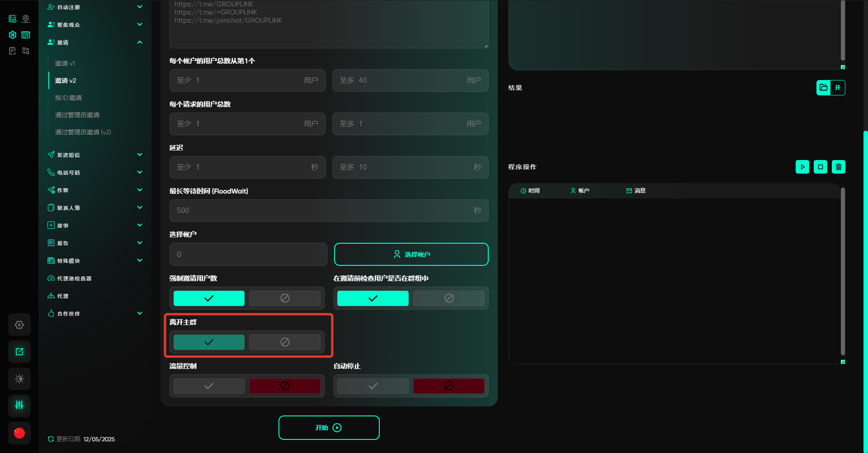Open 通过管理员邀请 (v2) menu item

(x=83, y=132)
